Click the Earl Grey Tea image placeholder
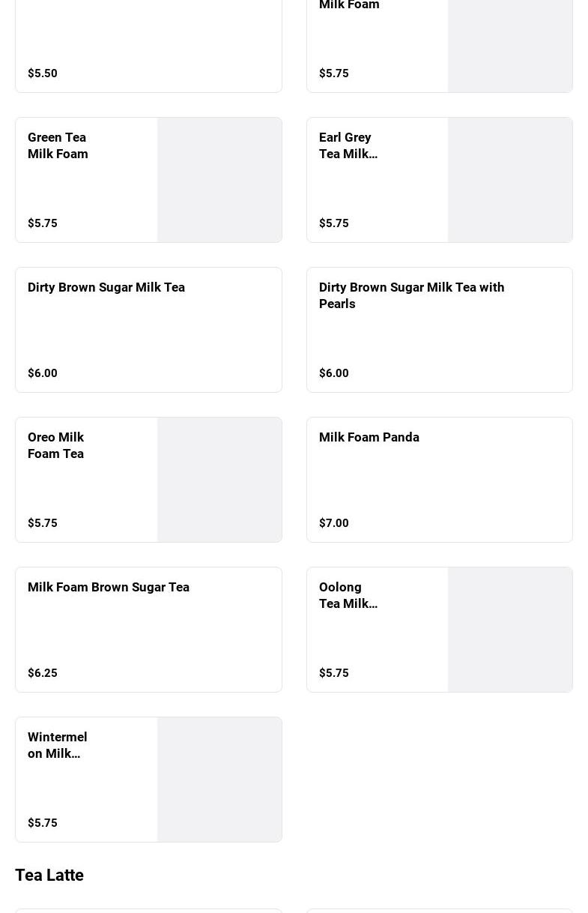This screenshot has width=588, height=913. (510, 180)
